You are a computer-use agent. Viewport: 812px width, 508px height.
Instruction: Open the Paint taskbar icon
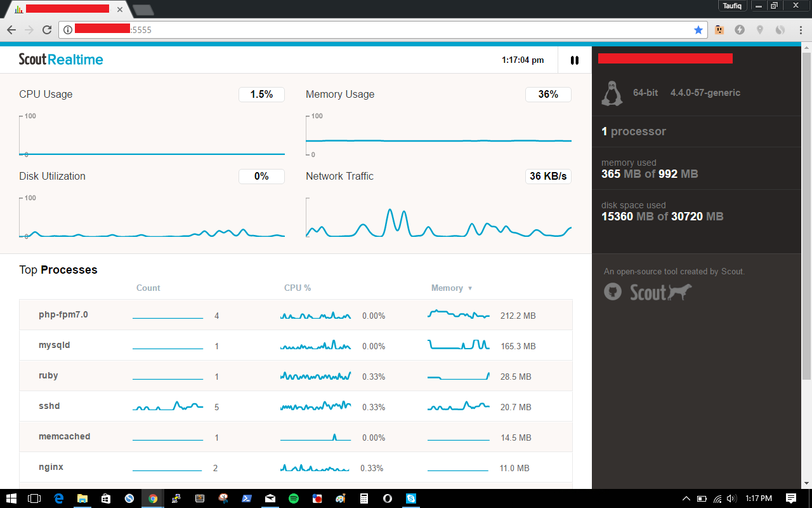[x=340, y=498]
